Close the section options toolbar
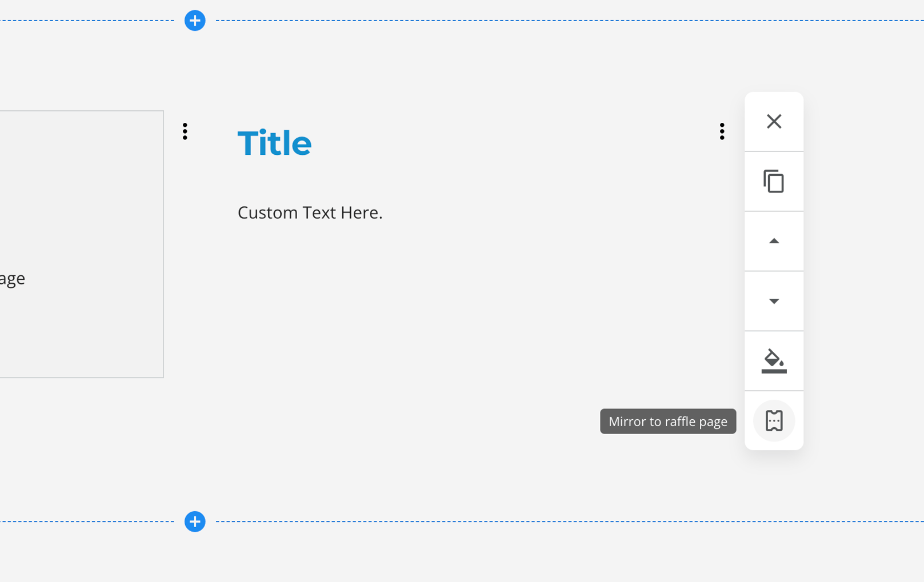Screen dimensions: 924x582 click(774, 122)
